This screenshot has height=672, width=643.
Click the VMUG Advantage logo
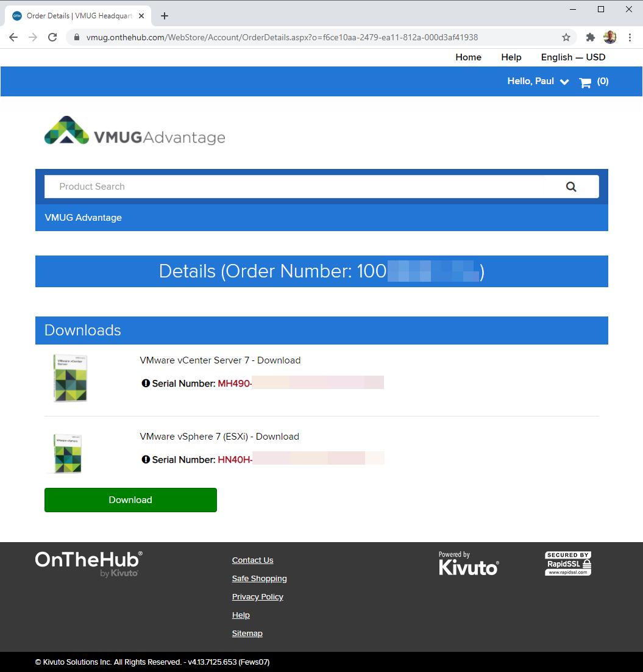coord(135,130)
